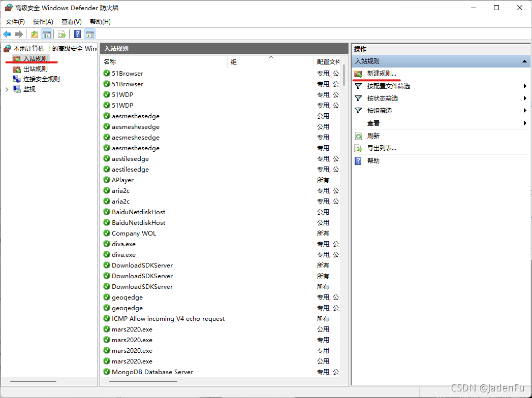Sort by the 组 column header

point(270,62)
